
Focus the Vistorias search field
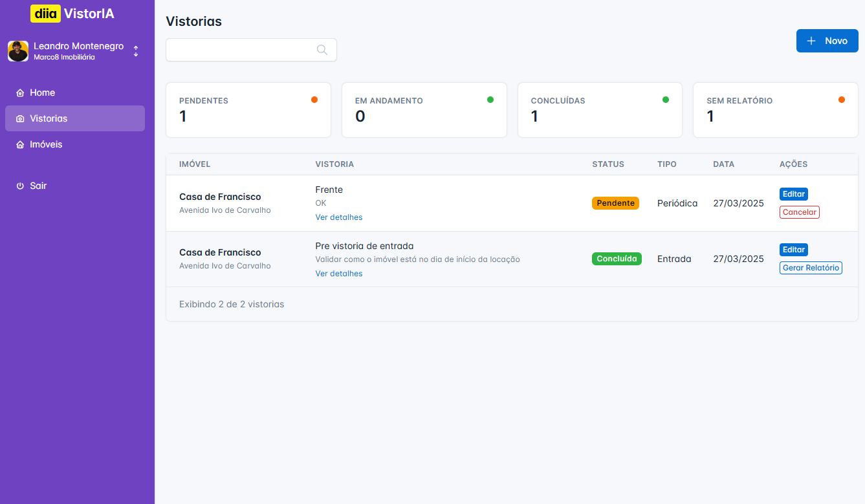tap(239, 50)
